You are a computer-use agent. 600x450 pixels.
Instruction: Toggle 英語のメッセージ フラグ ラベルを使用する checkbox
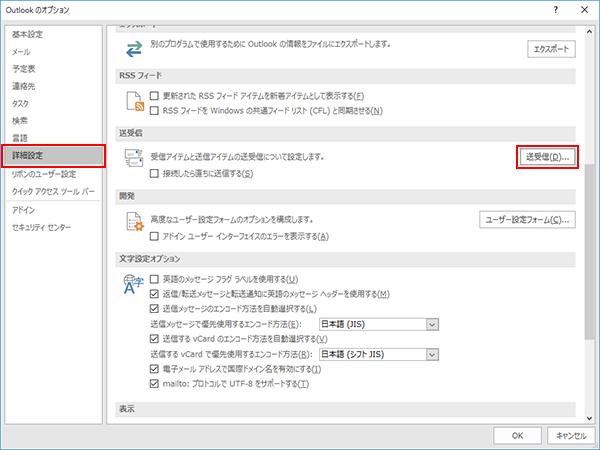coord(154,279)
